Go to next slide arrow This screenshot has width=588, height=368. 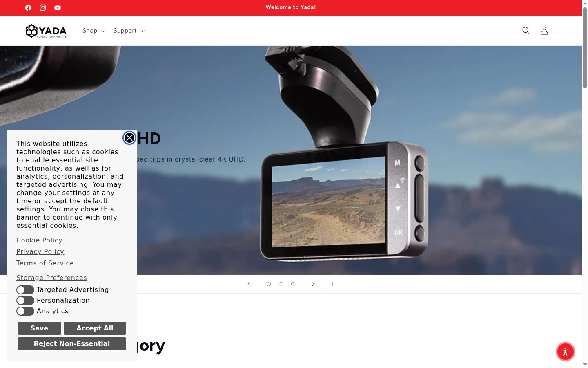click(x=313, y=284)
